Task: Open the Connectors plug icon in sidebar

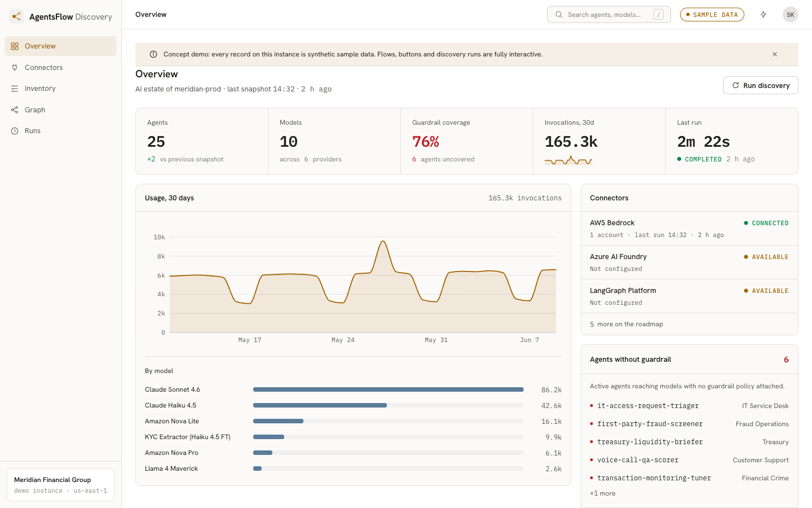Action: click(x=15, y=68)
